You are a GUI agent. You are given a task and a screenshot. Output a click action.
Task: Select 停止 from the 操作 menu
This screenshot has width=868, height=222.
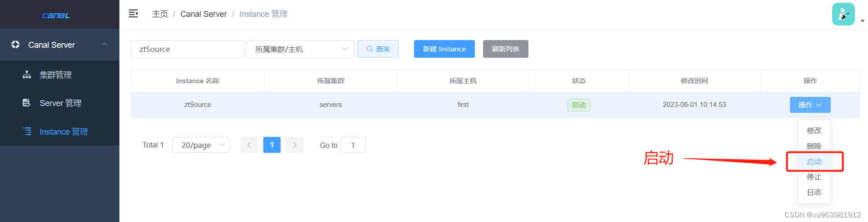814,177
